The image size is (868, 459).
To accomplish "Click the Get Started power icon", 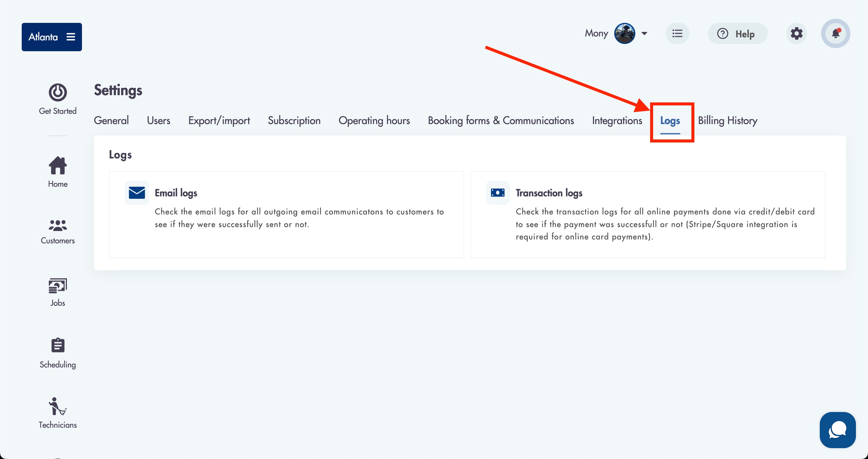I will [58, 92].
